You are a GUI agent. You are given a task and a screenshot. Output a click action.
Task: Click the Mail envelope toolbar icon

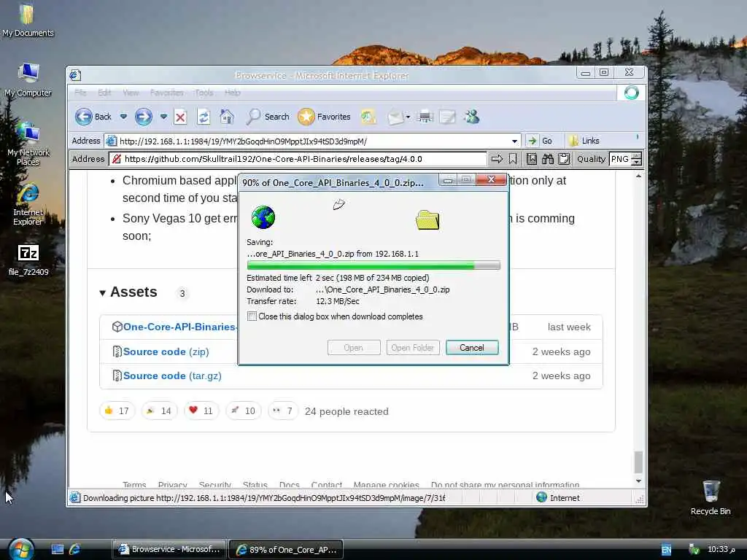pos(395,117)
